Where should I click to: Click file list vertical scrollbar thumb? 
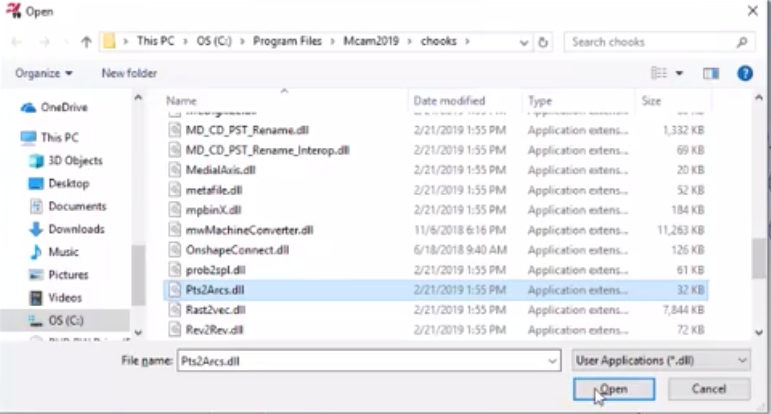[759, 259]
